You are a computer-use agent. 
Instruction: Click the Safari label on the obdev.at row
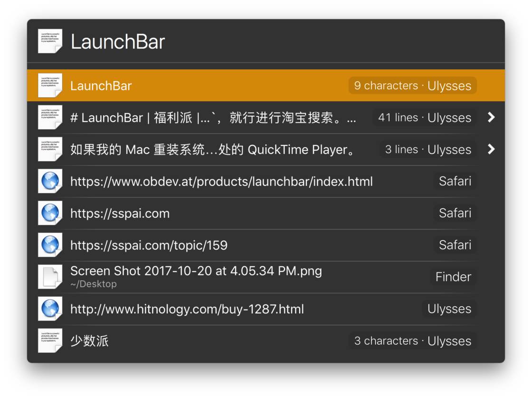coord(455,181)
